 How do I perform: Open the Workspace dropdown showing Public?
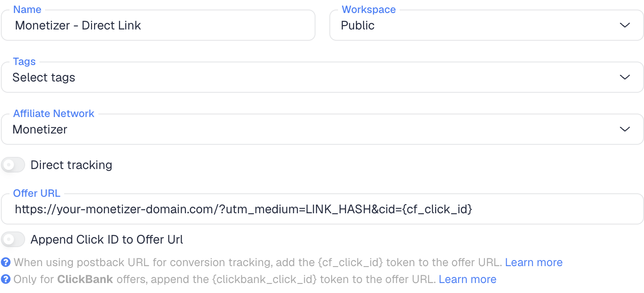click(486, 25)
